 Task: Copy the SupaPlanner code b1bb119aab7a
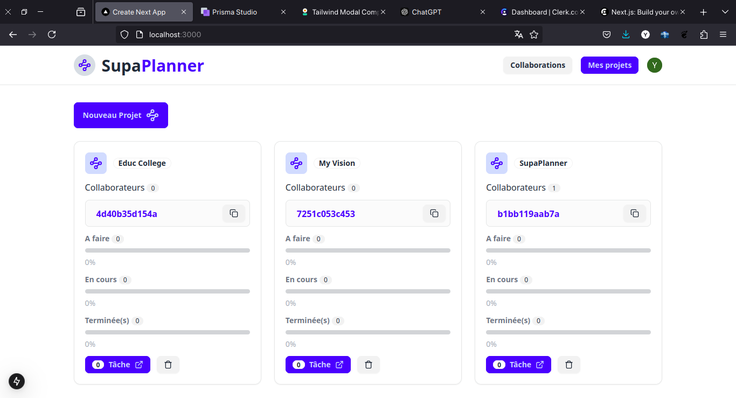(x=635, y=214)
